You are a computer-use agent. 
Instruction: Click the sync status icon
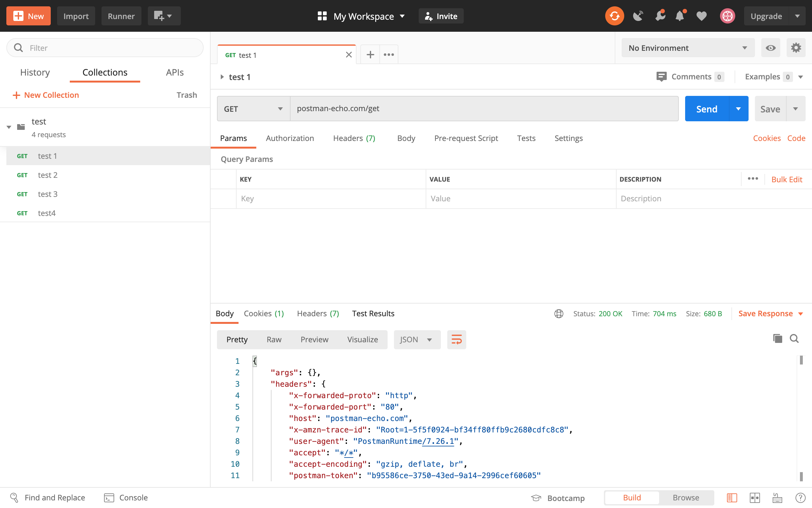pyautogui.click(x=614, y=16)
